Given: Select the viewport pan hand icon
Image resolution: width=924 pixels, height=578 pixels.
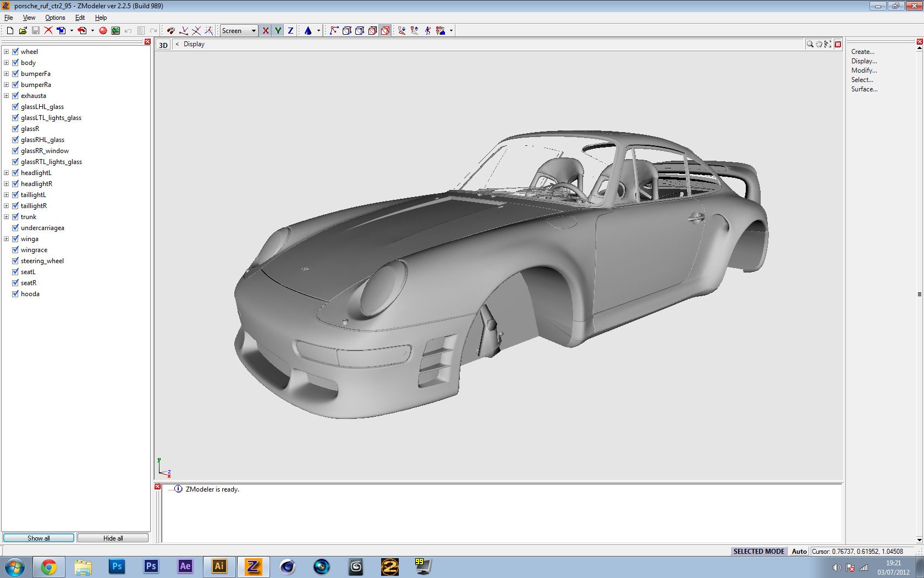Looking at the screenshot, I should click(819, 45).
